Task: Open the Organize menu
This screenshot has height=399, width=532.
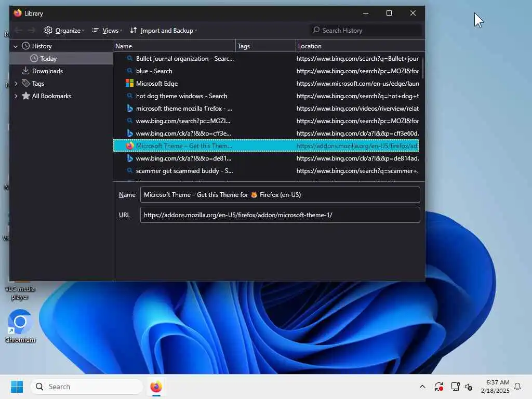Action: coord(64,31)
